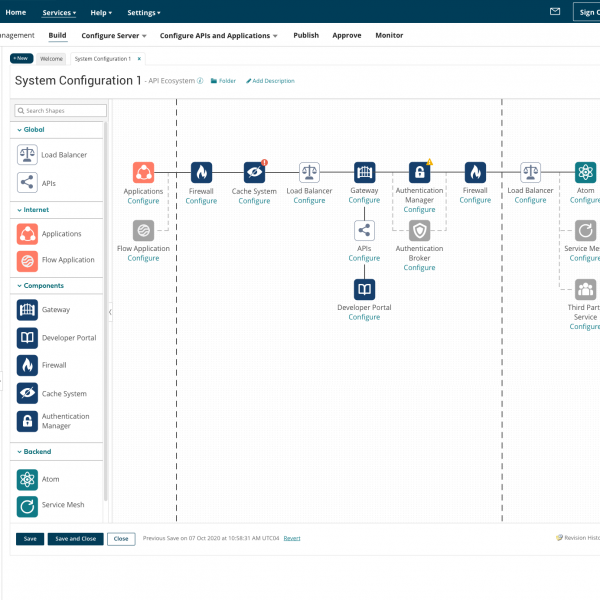The image size is (600, 600).
Task: Click the Sign button in header
Action: pos(587,12)
